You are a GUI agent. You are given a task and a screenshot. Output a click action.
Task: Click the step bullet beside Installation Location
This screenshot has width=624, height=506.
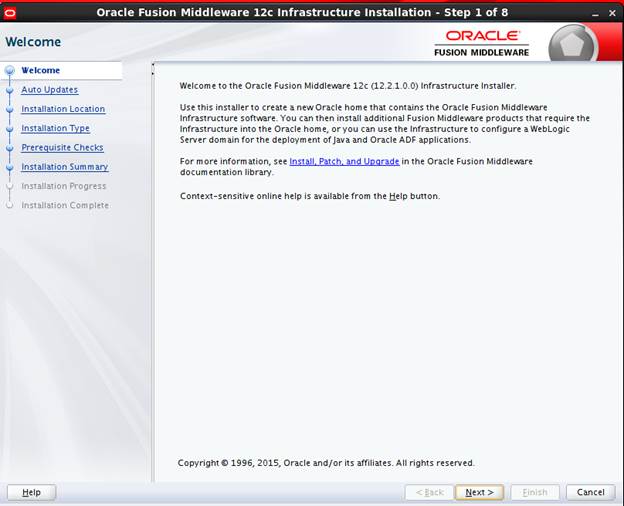click(10, 109)
